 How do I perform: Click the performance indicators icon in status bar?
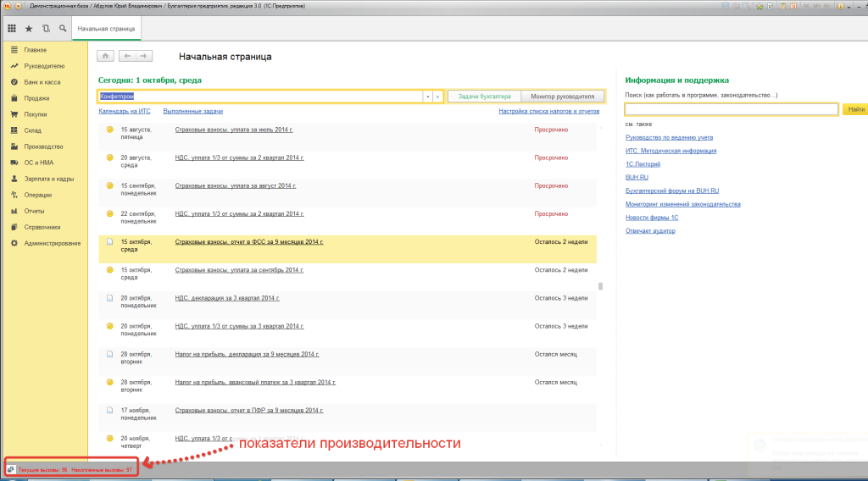pos(10,469)
